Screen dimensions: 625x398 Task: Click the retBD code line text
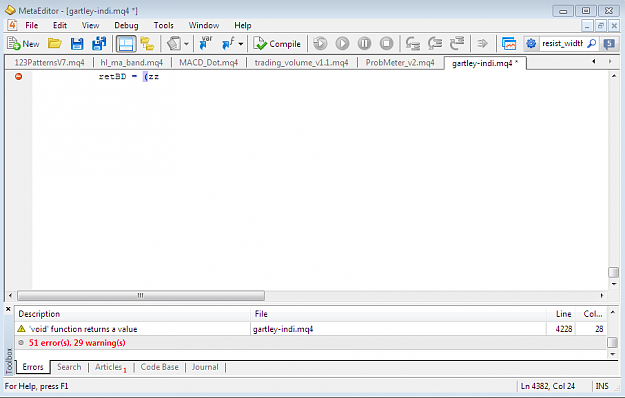[129, 76]
